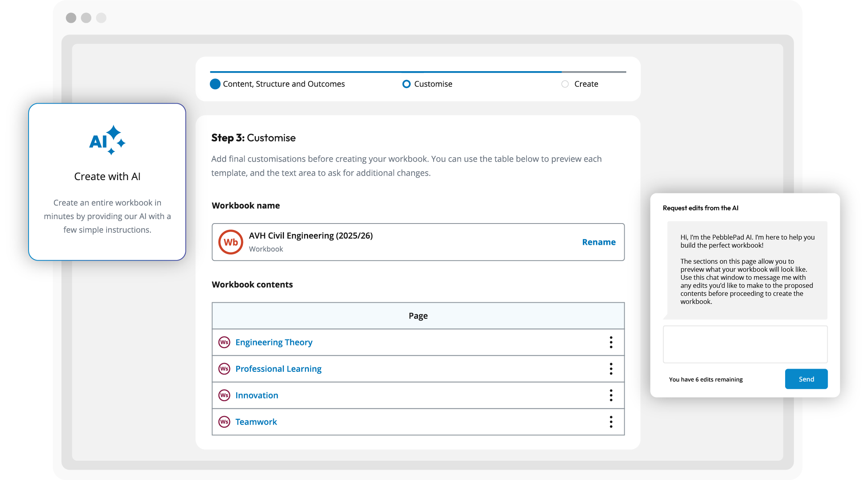Click the 'You have 6 edits remaining' text
868x480 pixels.
point(706,379)
